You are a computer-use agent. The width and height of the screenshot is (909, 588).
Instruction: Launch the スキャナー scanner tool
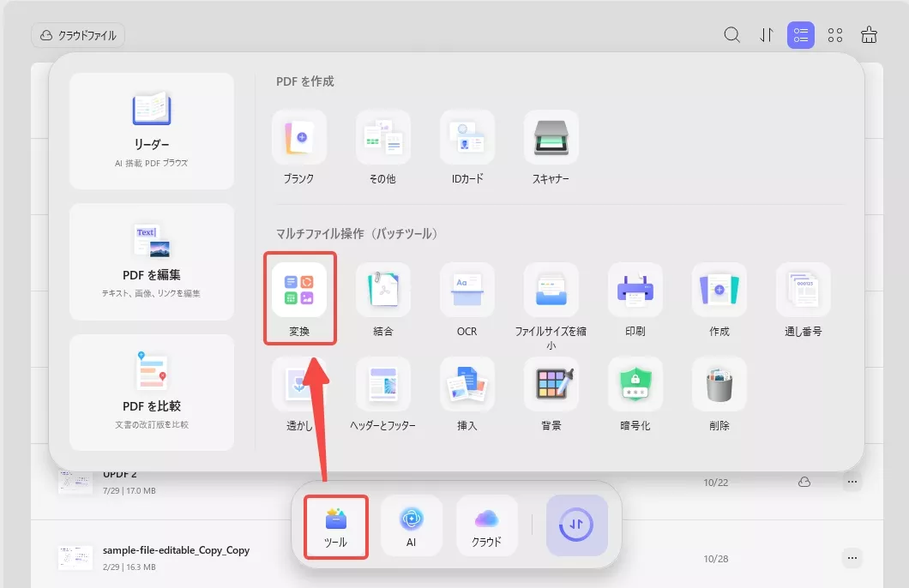click(551, 137)
